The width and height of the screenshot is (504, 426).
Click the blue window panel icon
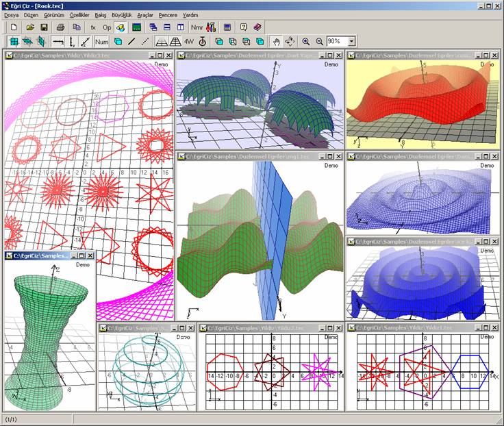pos(227,27)
